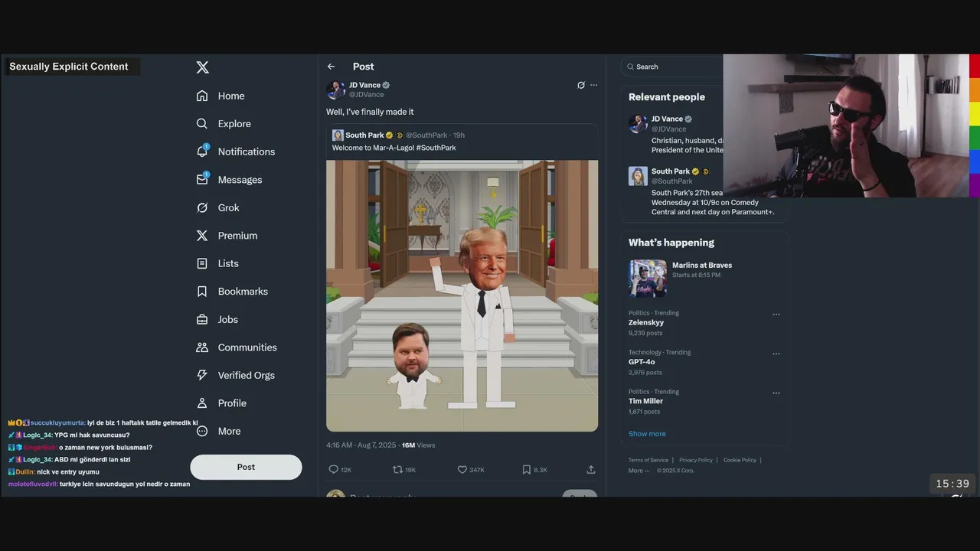
Task: Open the Cookie Policy link
Action: (740, 460)
